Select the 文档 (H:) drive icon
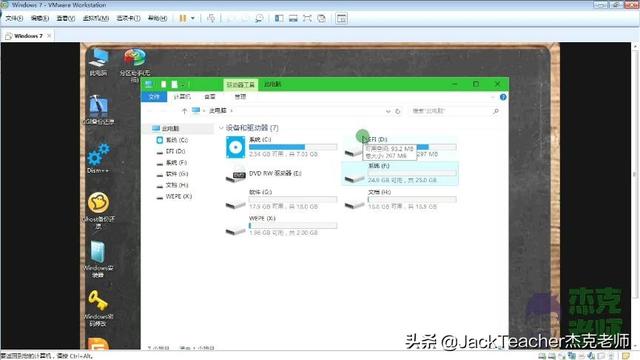Viewport: 640px width, 360px height. (354, 204)
